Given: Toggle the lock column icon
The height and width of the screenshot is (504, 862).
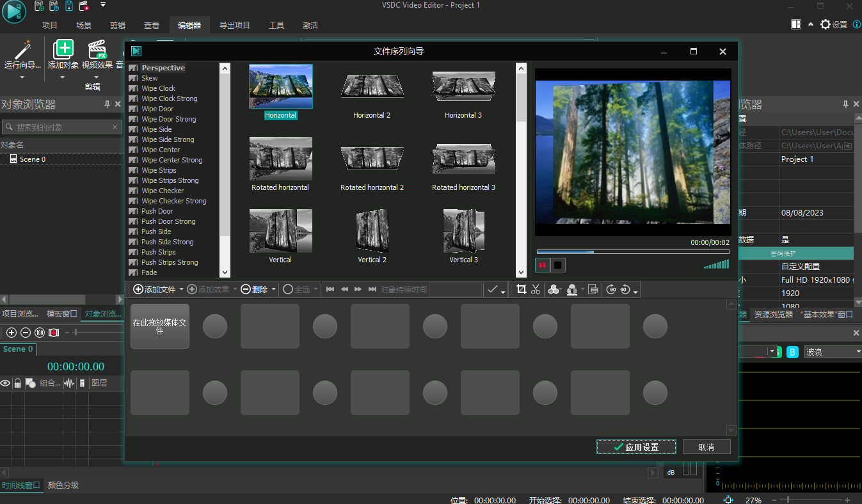Looking at the screenshot, I should point(17,383).
